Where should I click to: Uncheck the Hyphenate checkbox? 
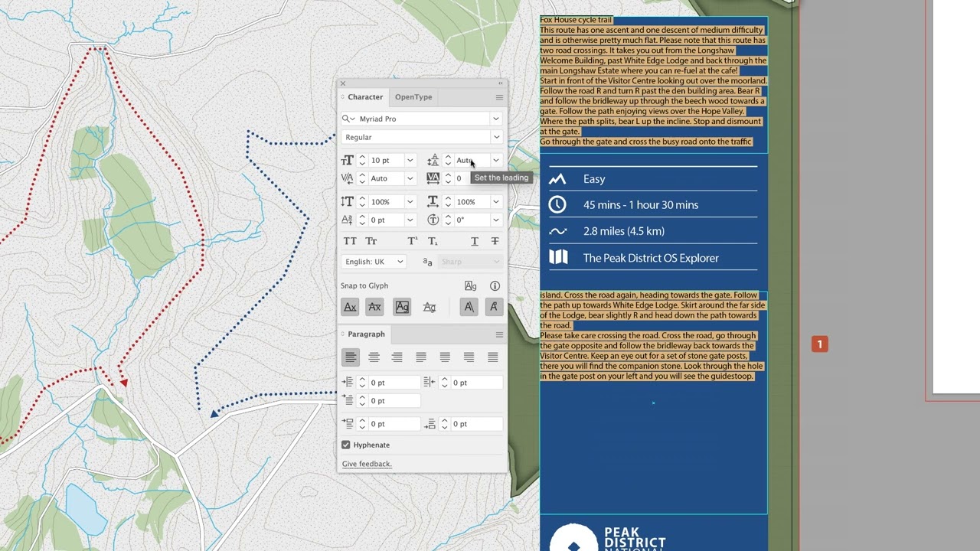point(346,445)
